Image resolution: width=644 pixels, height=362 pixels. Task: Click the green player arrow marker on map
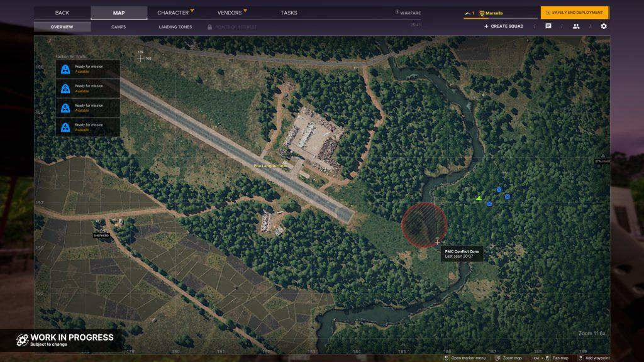(x=479, y=199)
